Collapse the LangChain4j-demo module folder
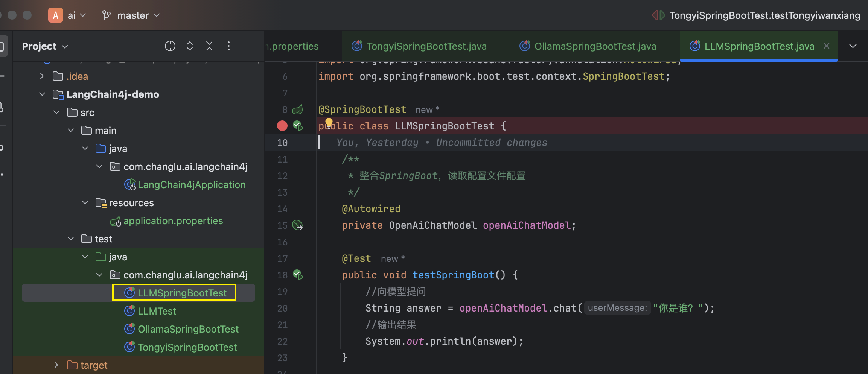The height and width of the screenshot is (374, 868). (42, 94)
